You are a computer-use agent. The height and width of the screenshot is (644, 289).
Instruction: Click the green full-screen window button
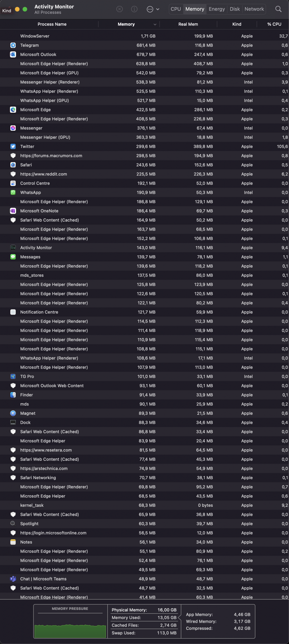[25, 9]
